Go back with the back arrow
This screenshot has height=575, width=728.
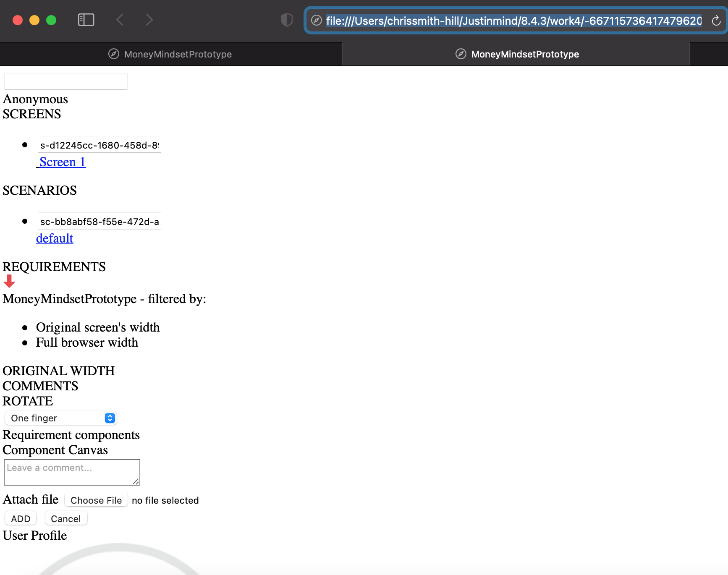(x=120, y=20)
